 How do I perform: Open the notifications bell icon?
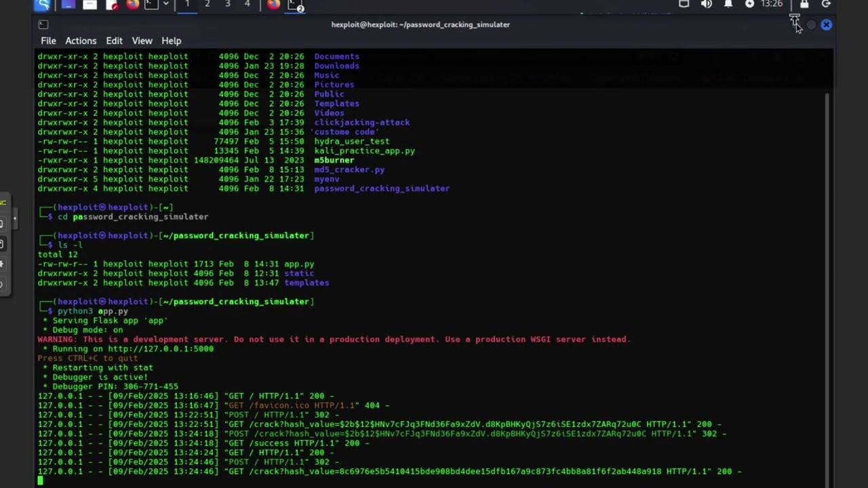728,4
